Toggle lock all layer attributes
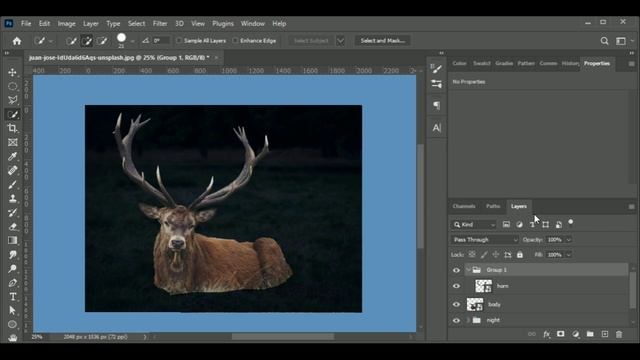This screenshot has width=640, height=360. point(520,255)
